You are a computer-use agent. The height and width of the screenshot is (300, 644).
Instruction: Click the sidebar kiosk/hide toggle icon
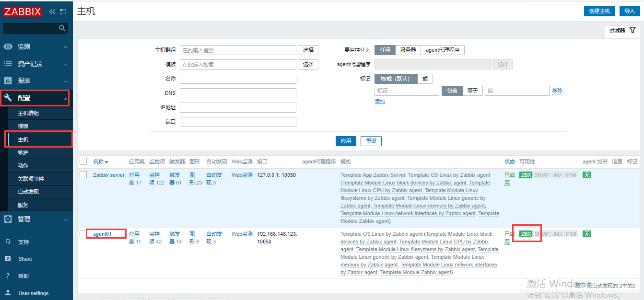(x=63, y=12)
